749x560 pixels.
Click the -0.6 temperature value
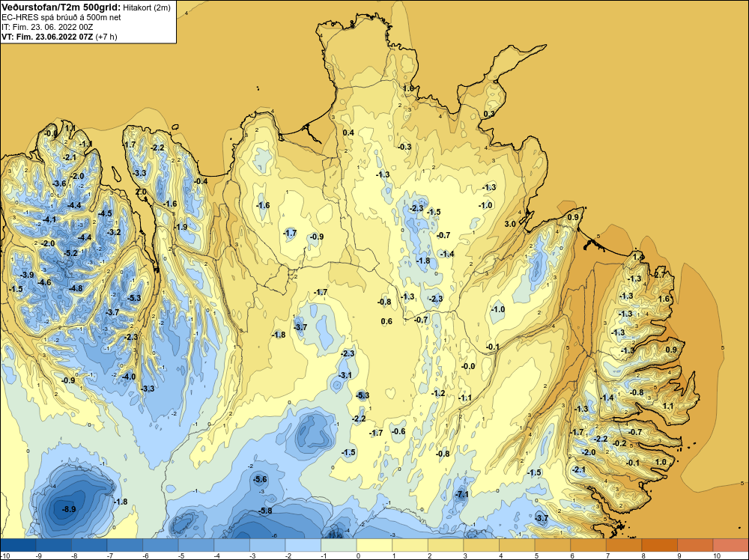(398, 431)
